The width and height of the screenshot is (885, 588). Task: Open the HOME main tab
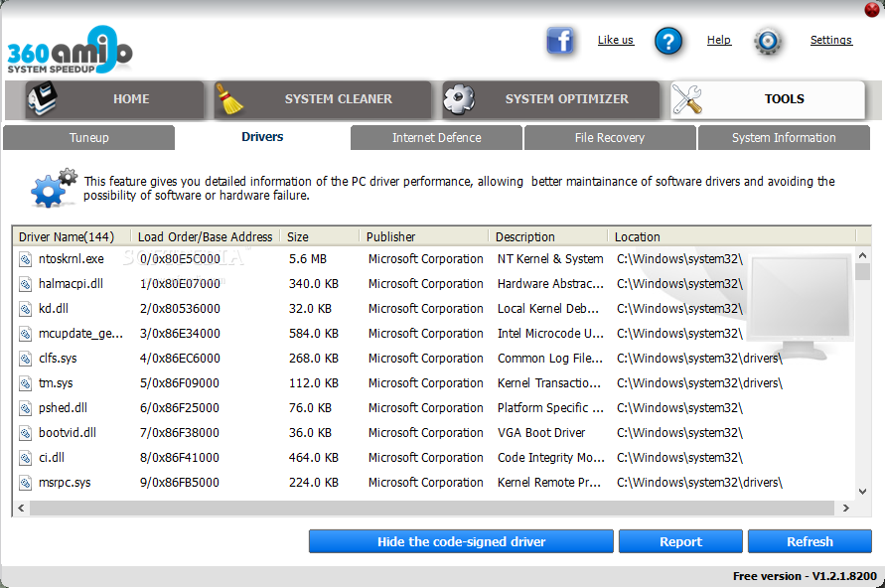[x=114, y=99]
